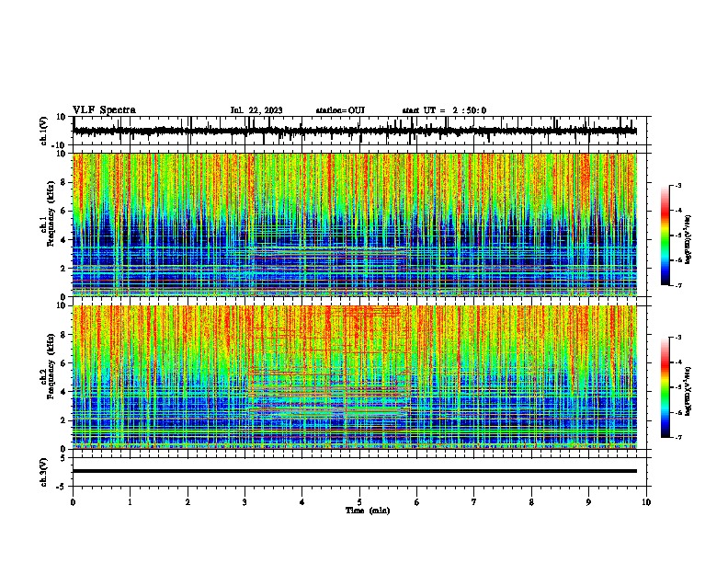Click the "-3" label on ch.1 colorbar
Image resolution: width=728 pixels, height=563 pixels.
(677, 185)
